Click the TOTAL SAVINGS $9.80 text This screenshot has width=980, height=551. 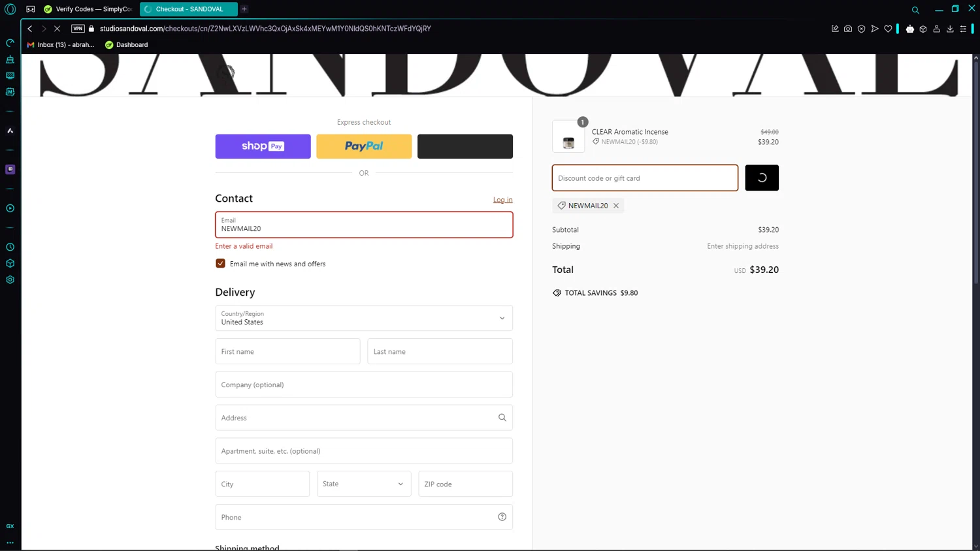[x=601, y=293]
